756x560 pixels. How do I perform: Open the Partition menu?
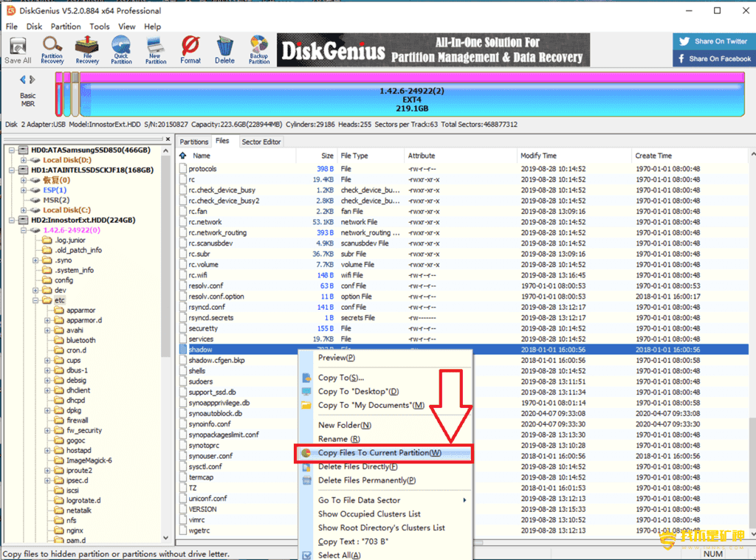tap(66, 27)
